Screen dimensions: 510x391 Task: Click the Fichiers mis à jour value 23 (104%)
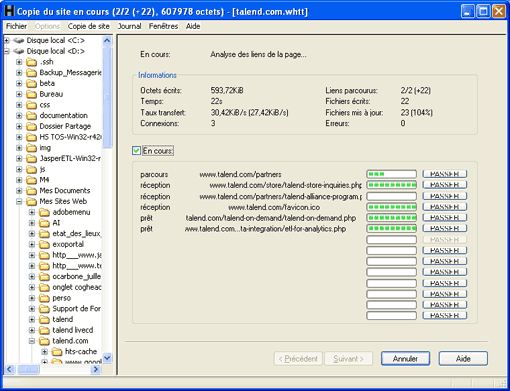417,113
